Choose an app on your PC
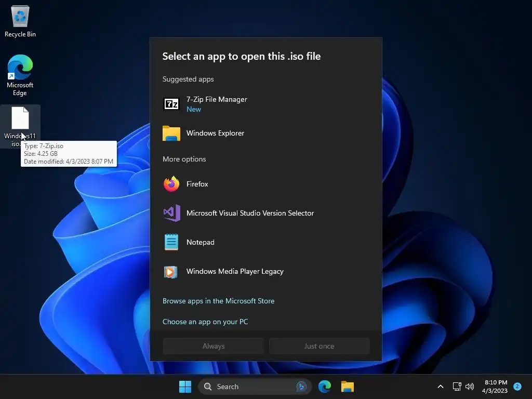The height and width of the screenshot is (399, 532). (x=205, y=322)
